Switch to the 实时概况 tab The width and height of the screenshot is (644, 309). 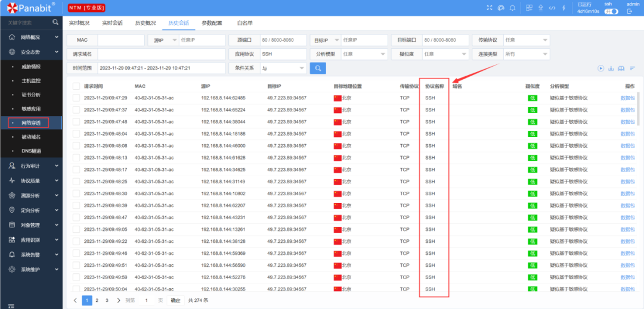click(79, 23)
